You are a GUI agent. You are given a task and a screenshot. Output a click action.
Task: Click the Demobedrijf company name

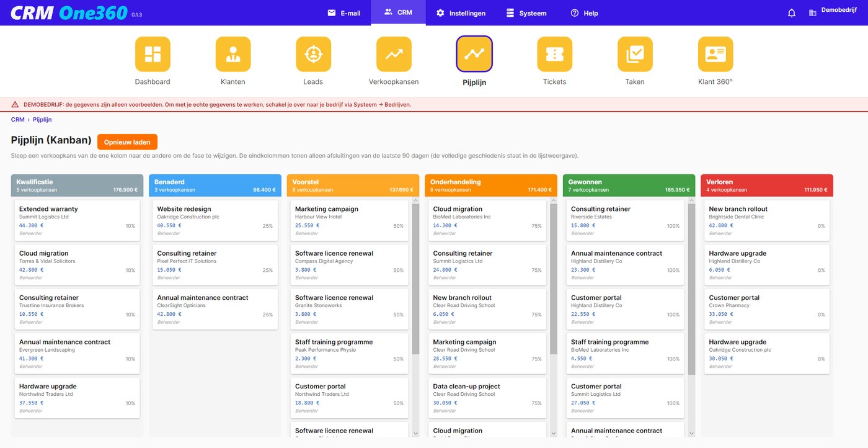pos(839,10)
